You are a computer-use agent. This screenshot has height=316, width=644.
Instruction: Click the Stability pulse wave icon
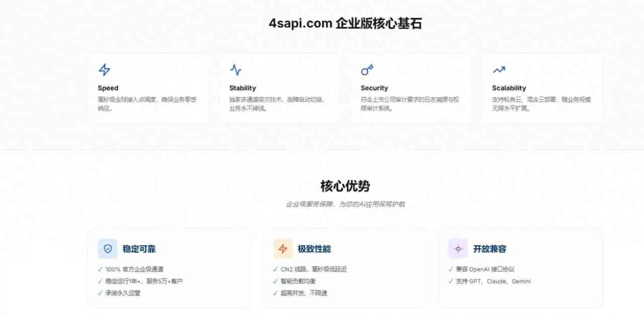[x=235, y=70]
